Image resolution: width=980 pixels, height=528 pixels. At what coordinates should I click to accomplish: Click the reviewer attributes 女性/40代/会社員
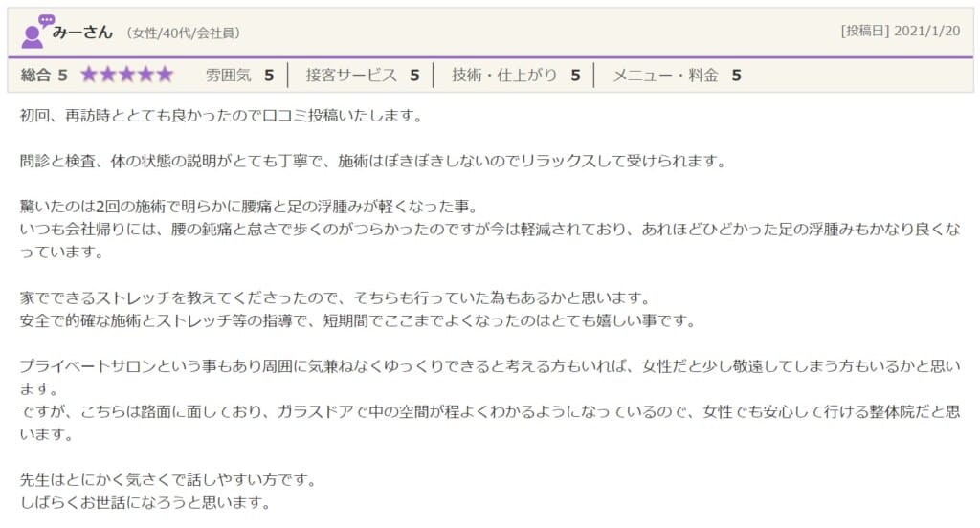click(183, 33)
